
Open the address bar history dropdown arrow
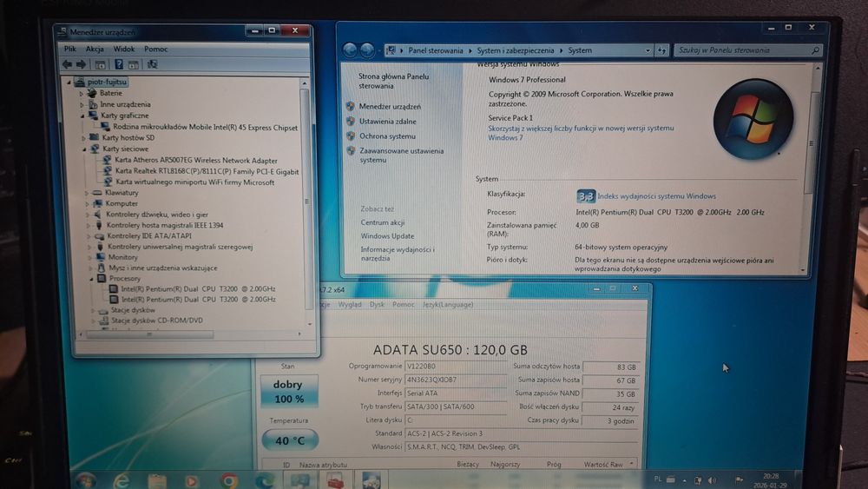point(648,50)
